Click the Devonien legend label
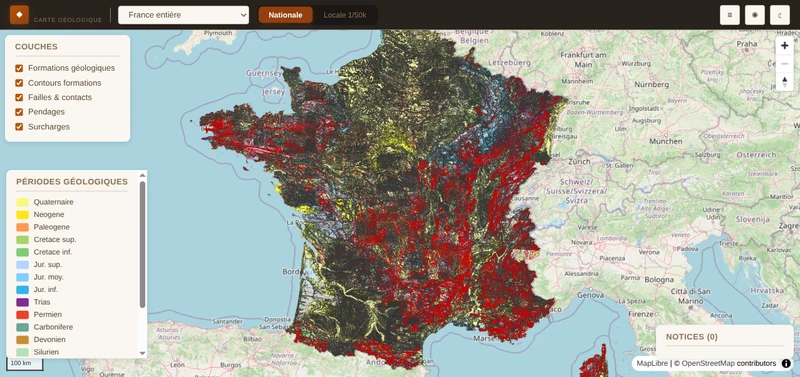Image resolution: width=800 pixels, height=377 pixels. [x=49, y=340]
